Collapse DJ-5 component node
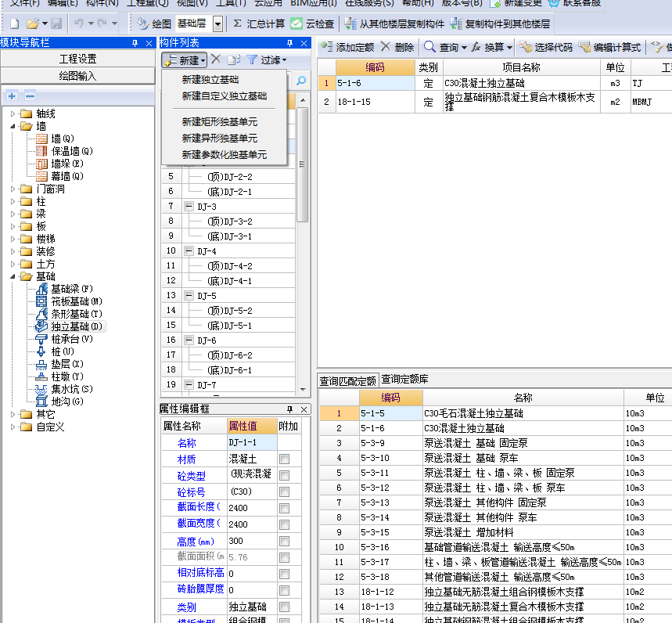 click(x=189, y=295)
